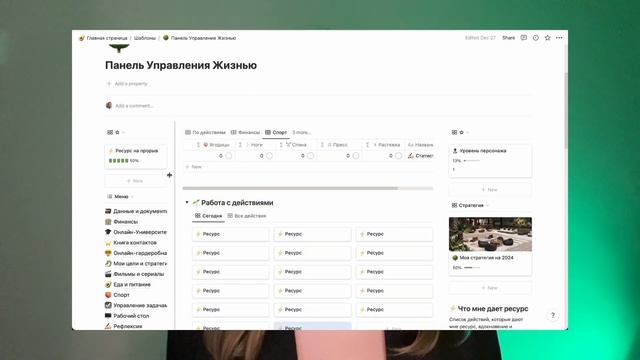Click the lightning icon on Ресурс на прорыв card
The height and width of the screenshot is (360, 640).
click(x=111, y=151)
